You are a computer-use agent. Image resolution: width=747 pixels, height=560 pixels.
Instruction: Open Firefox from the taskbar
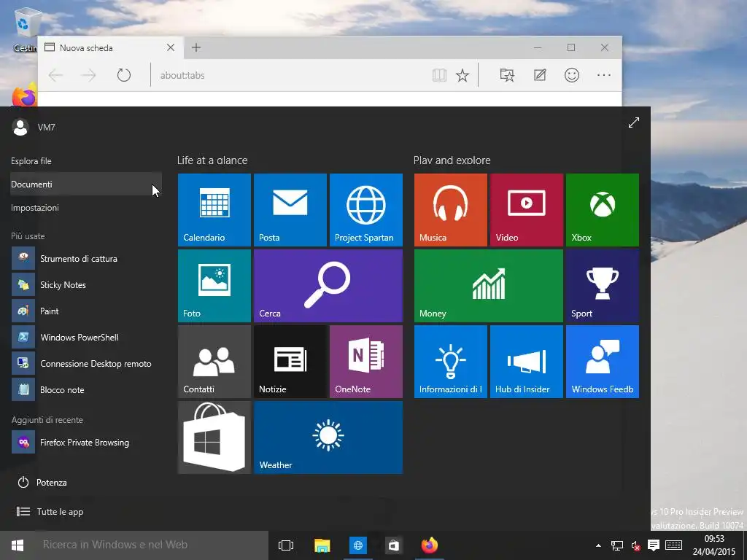pyautogui.click(x=429, y=545)
